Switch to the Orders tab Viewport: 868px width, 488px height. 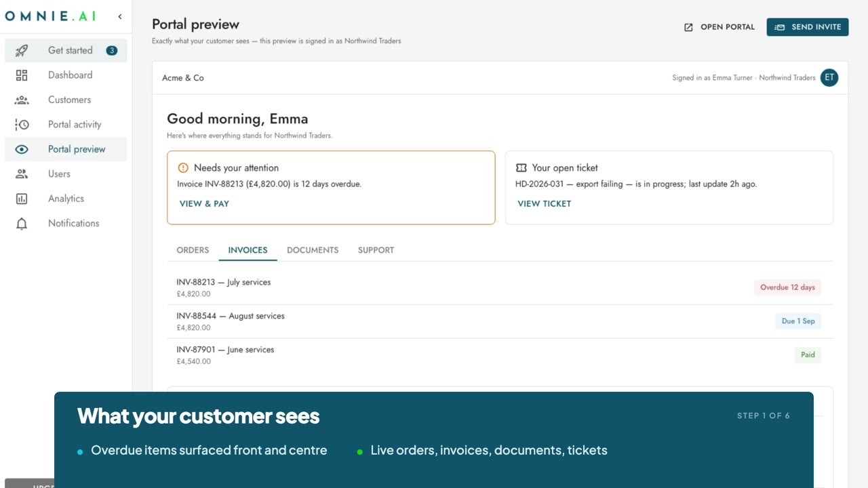pyautogui.click(x=193, y=250)
